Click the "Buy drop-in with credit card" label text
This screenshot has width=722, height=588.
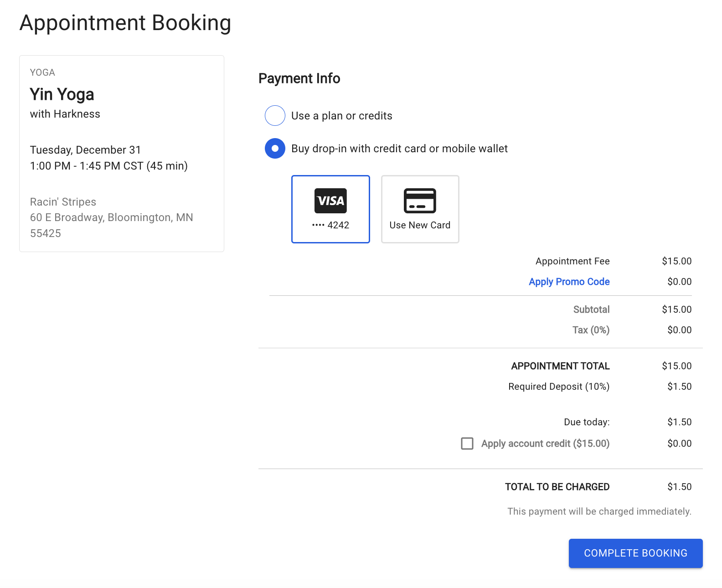pyautogui.click(x=399, y=149)
